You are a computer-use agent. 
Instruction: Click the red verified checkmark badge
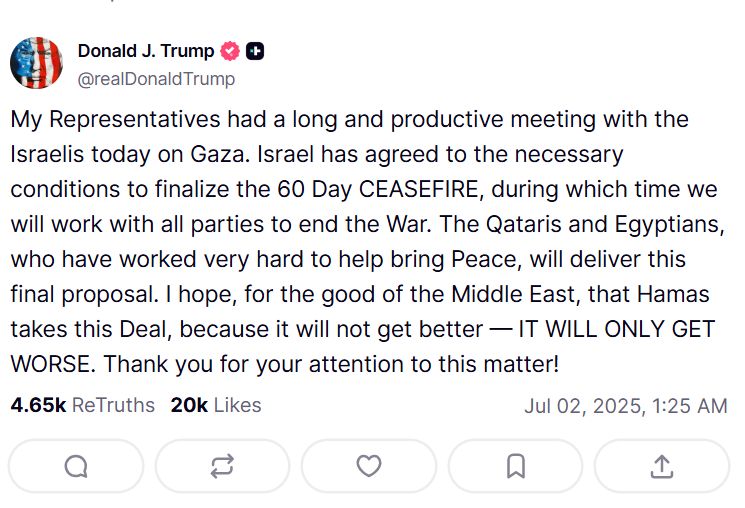point(230,51)
